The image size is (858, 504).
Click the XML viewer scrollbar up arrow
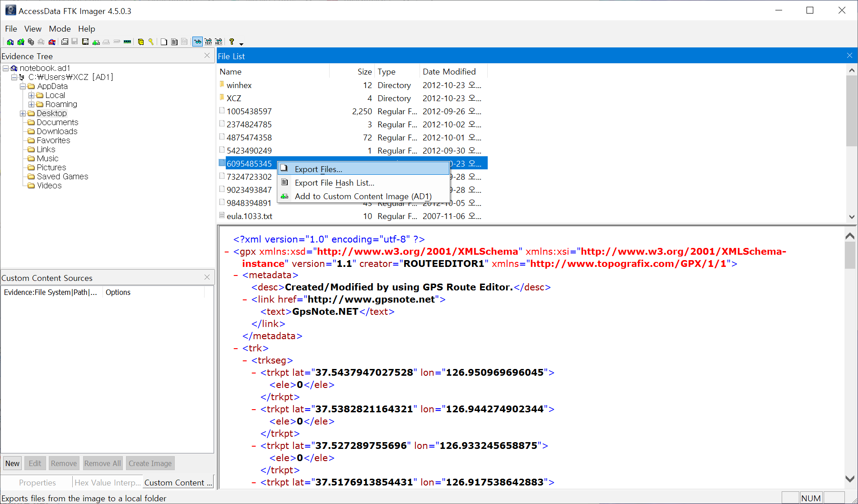850,236
